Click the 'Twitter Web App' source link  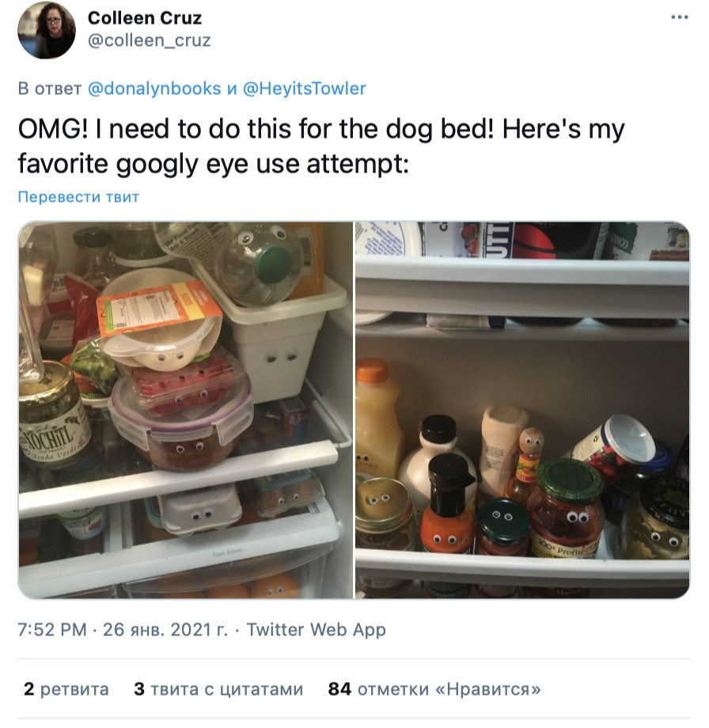point(316,630)
